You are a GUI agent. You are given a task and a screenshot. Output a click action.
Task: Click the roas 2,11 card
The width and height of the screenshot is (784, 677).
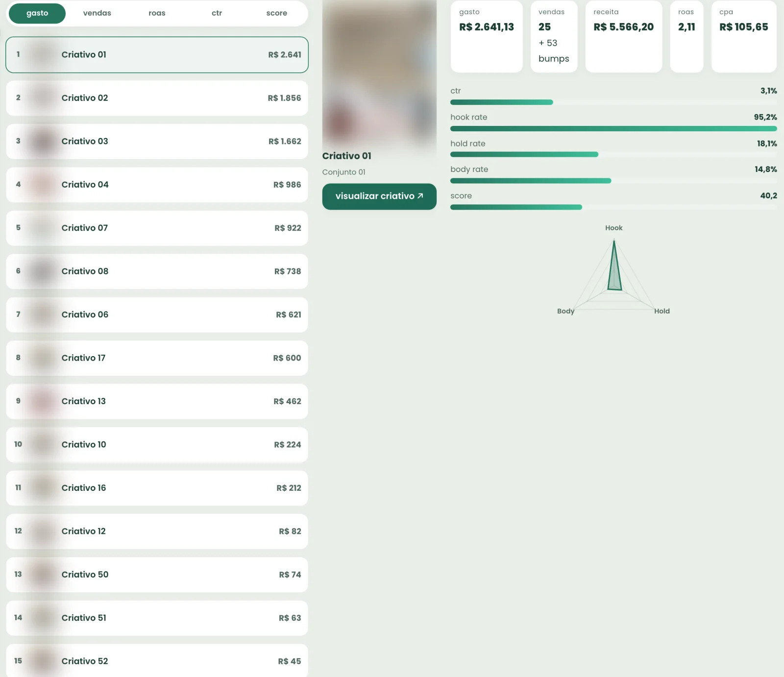(686, 37)
